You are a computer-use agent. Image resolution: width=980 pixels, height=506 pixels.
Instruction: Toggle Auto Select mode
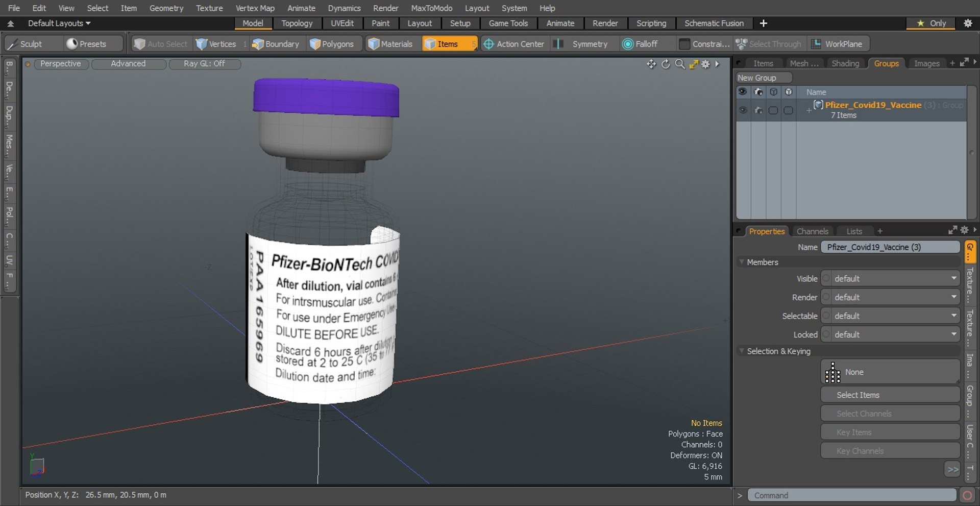click(x=161, y=44)
